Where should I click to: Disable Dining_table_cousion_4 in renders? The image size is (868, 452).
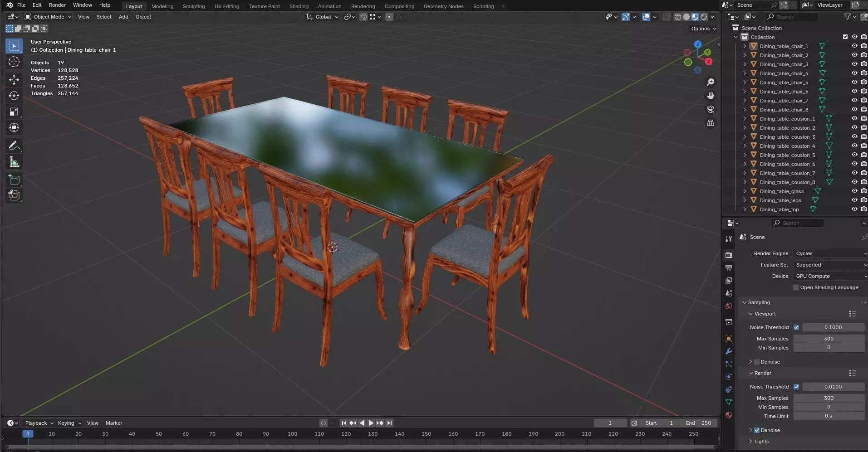coord(863,146)
